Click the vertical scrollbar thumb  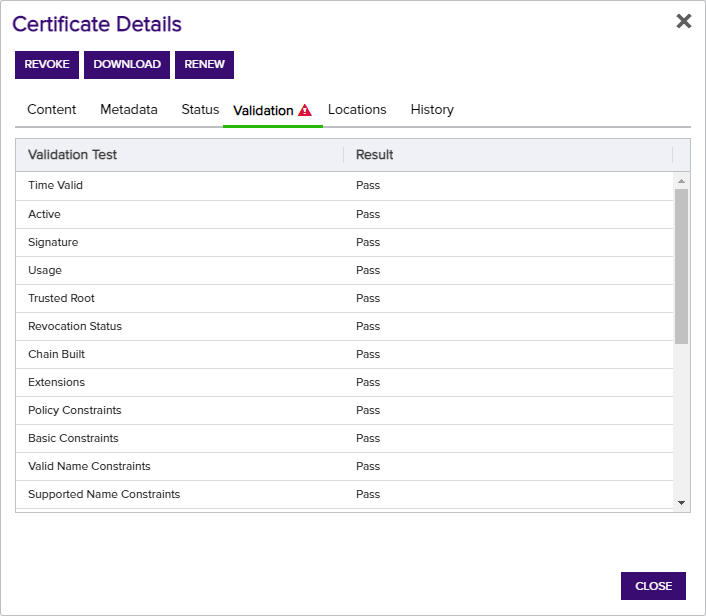coord(681,267)
